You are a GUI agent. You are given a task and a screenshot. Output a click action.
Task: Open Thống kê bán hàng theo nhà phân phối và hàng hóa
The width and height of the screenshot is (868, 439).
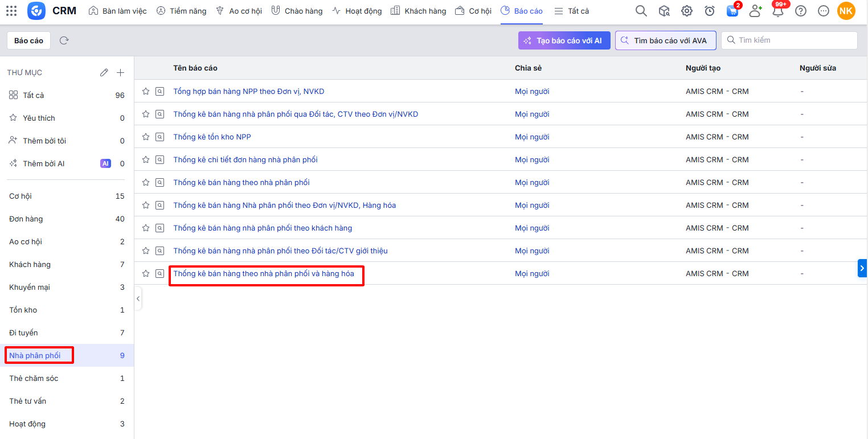click(x=264, y=273)
